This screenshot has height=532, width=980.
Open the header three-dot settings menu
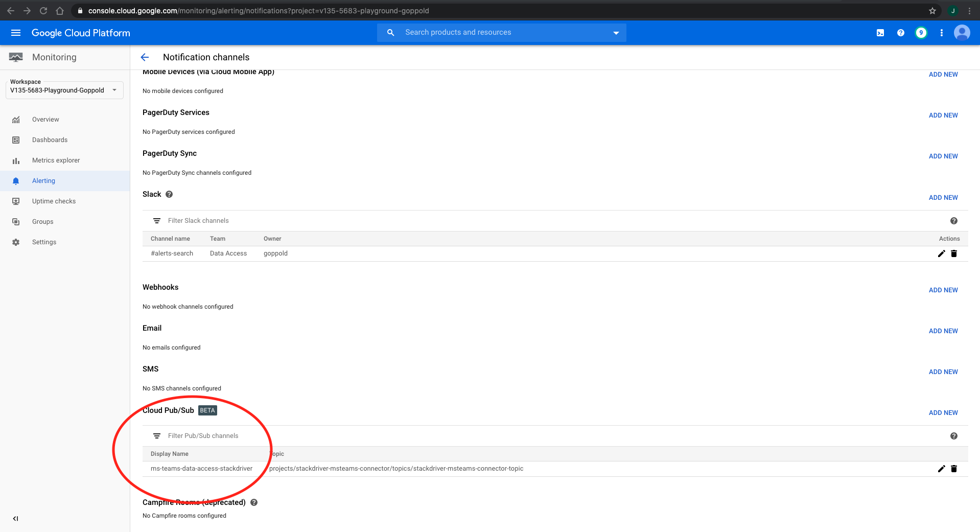click(942, 33)
